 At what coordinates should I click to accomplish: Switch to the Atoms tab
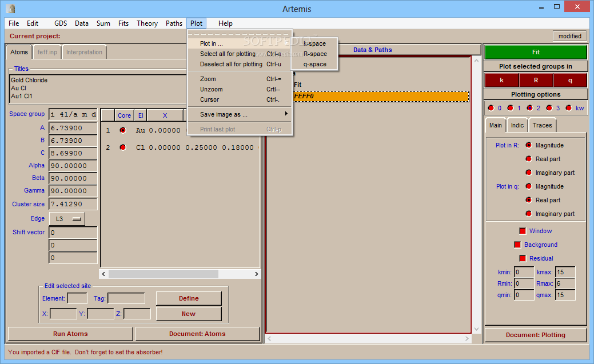point(19,52)
